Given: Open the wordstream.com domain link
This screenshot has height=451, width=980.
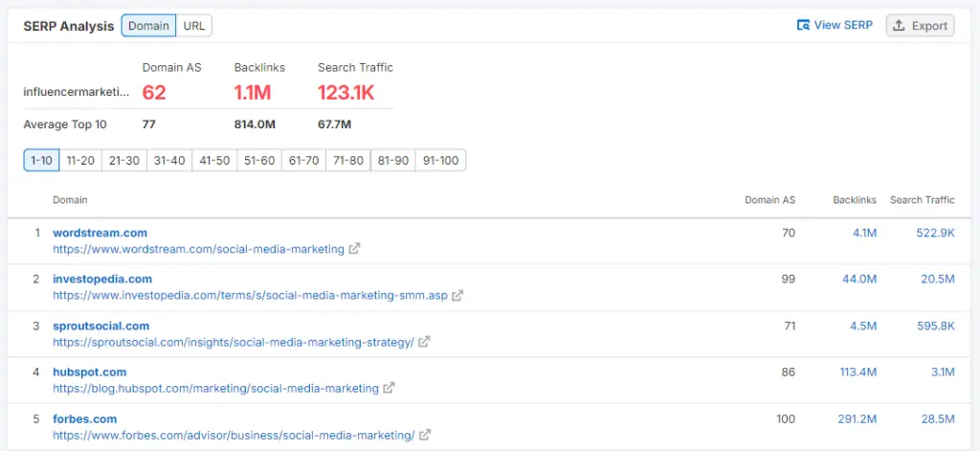Looking at the screenshot, I should click(x=100, y=233).
